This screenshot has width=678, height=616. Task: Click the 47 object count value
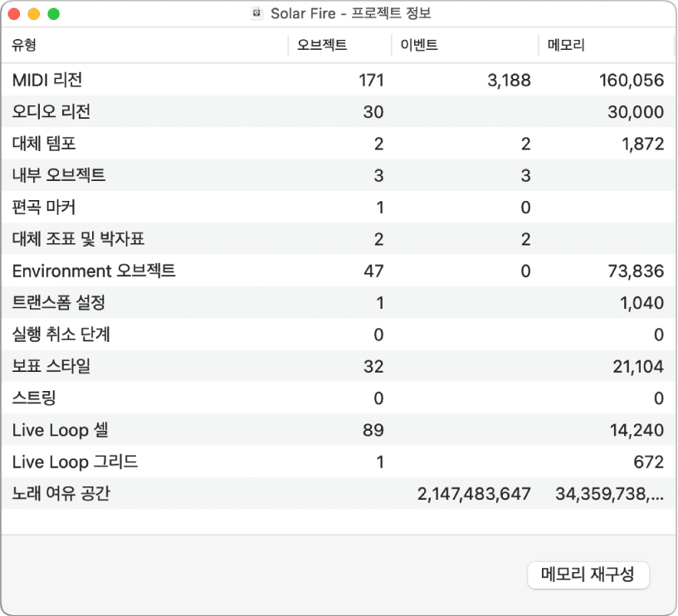pos(373,271)
